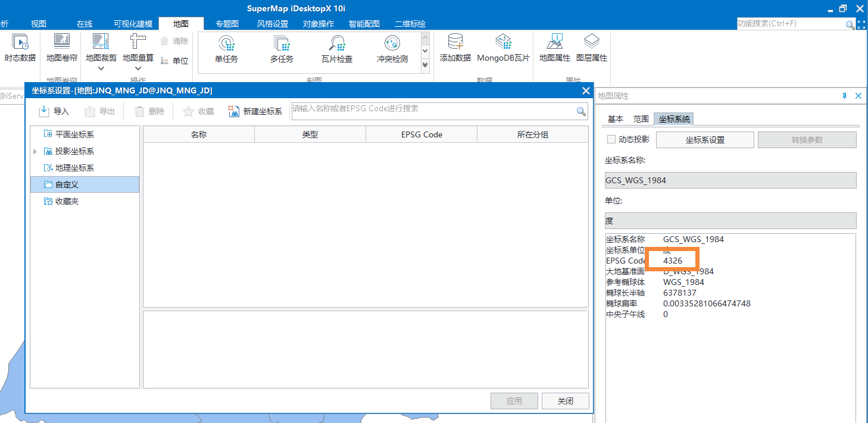Viewport: 868px width, 423px height.
Task: Start a 单任务 single-task tile job
Action: (x=226, y=49)
